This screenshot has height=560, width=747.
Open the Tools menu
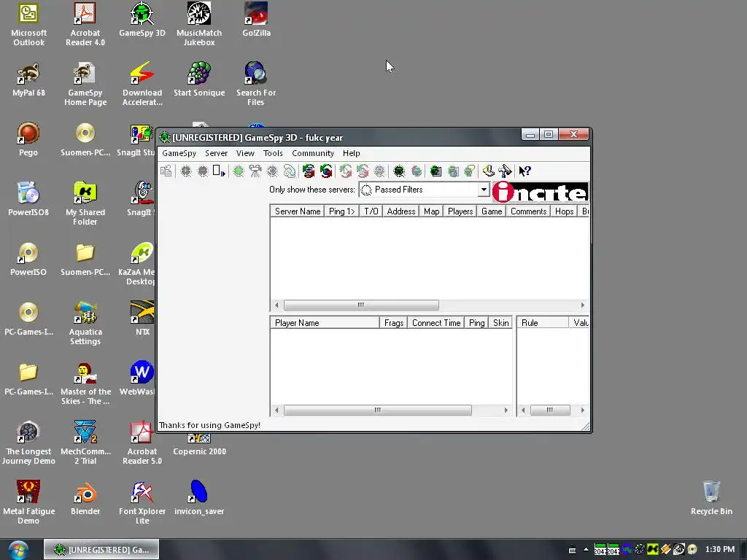[273, 153]
